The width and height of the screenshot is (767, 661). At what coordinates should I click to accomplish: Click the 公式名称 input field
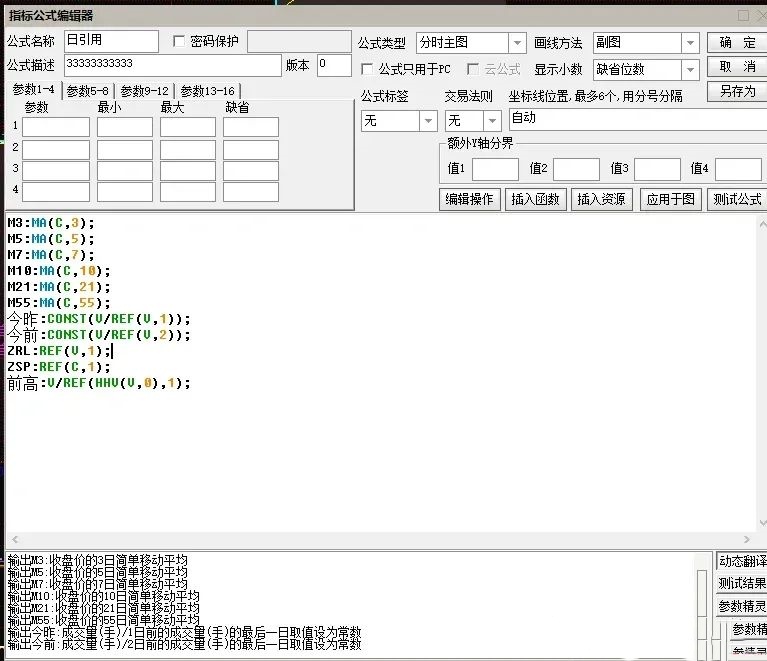pos(110,41)
